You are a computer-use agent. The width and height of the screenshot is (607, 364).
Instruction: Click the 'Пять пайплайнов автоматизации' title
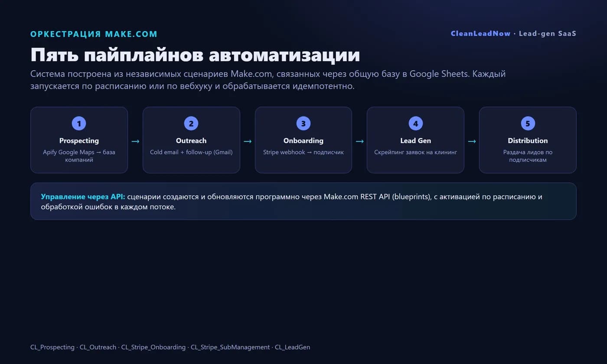pos(195,55)
